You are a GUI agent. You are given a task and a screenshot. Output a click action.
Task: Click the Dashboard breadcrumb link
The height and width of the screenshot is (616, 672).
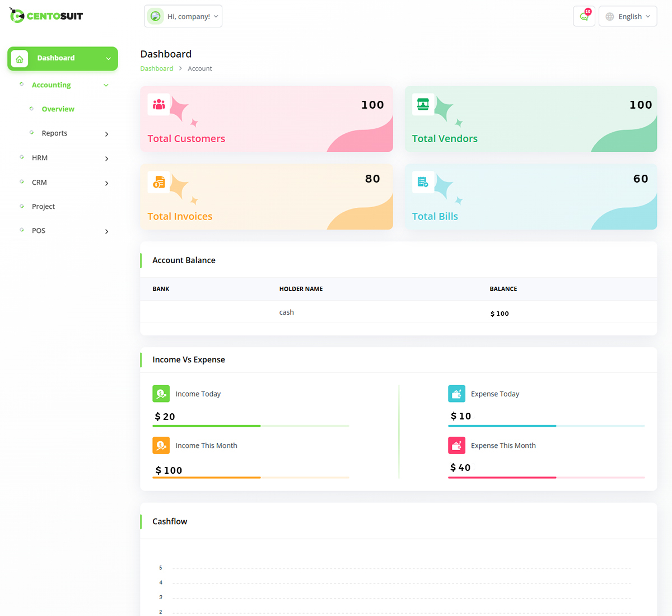(x=156, y=68)
